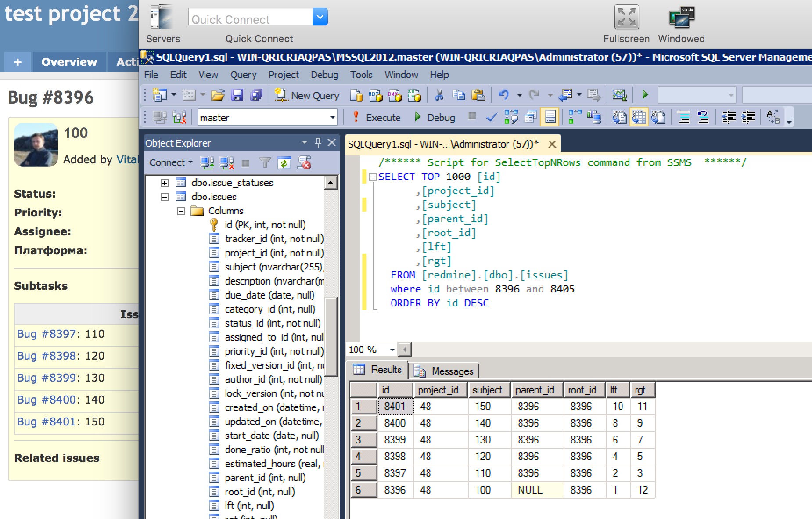
Task: Select Results to Text output mode
Action: pyautogui.click(x=619, y=117)
